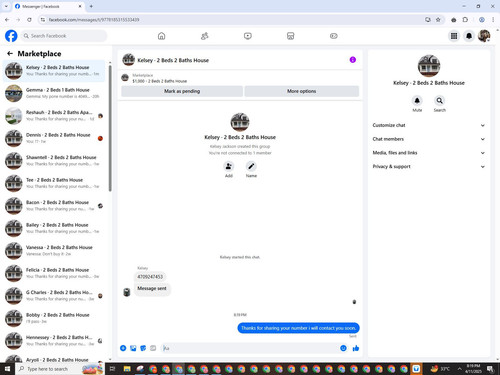
Task: Open the taskbar clock and date
Action: pyautogui.click(x=473, y=369)
